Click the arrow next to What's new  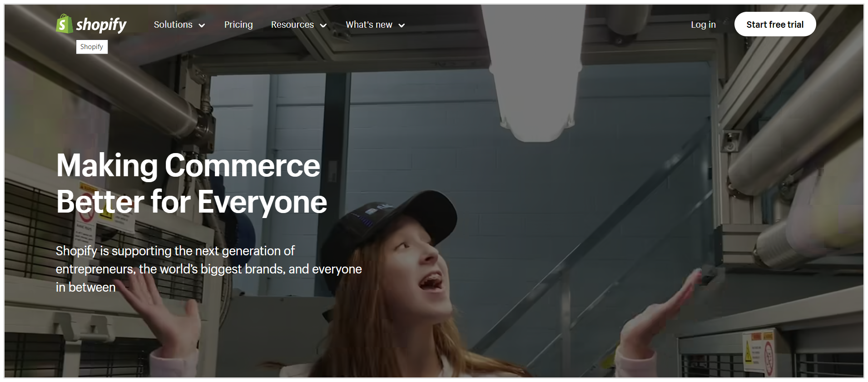(x=402, y=25)
